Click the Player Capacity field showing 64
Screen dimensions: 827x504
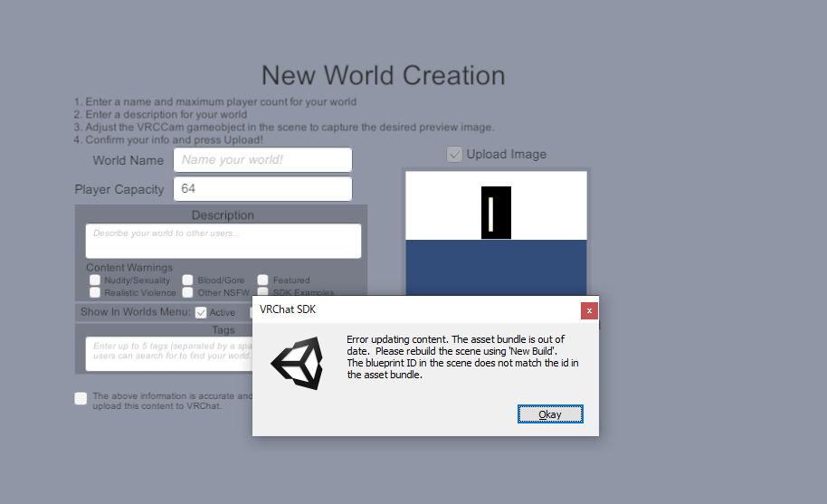[262, 189]
